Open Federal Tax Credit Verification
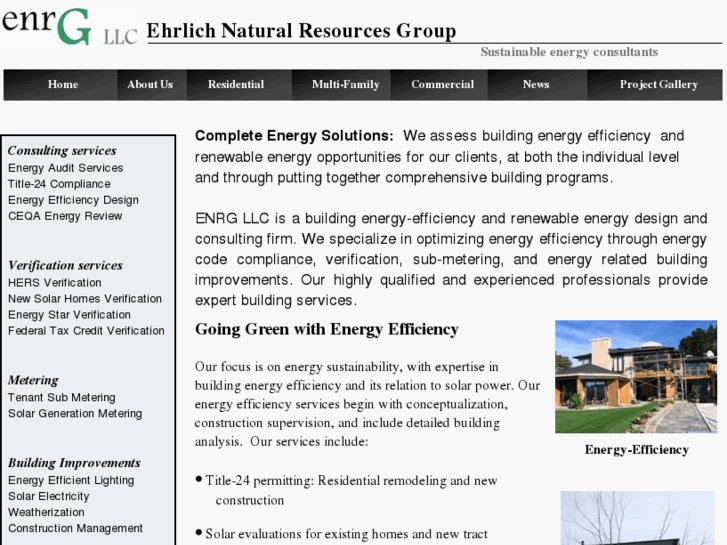 [86, 331]
